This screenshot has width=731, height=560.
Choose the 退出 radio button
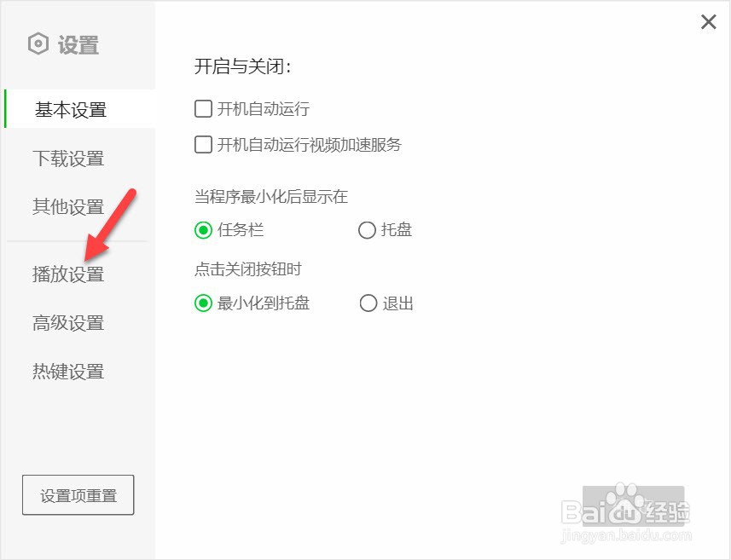(x=368, y=303)
